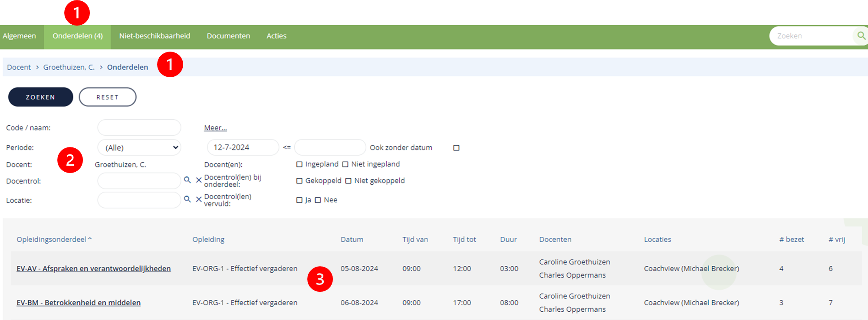868x320 pixels.
Task: Sort by the Tijd van column header
Action: click(x=415, y=239)
